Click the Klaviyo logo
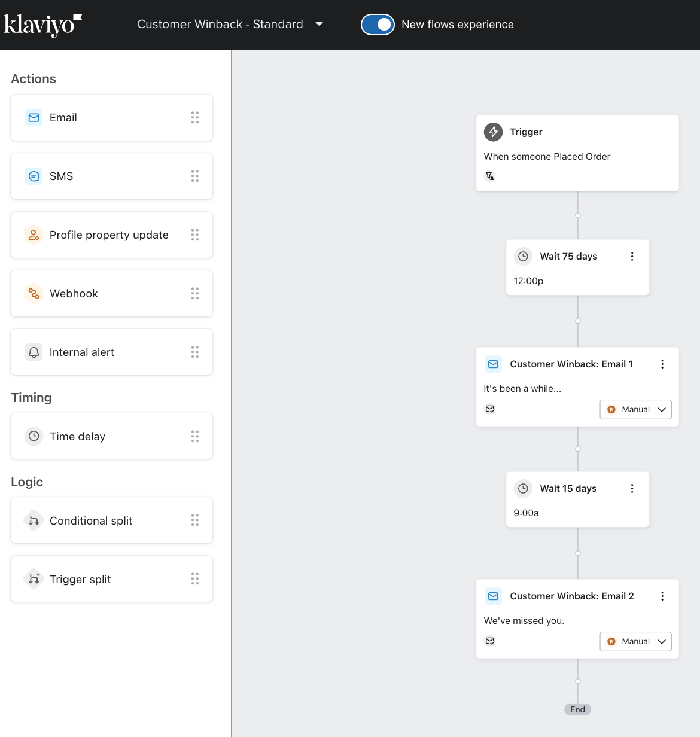 pyautogui.click(x=42, y=25)
